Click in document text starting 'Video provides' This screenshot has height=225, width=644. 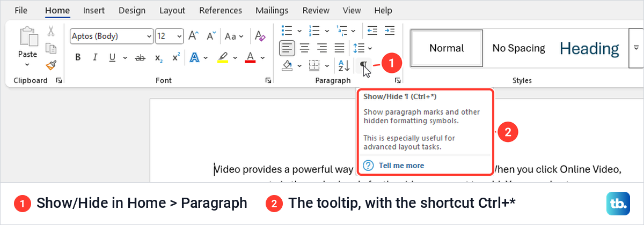point(284,170)
